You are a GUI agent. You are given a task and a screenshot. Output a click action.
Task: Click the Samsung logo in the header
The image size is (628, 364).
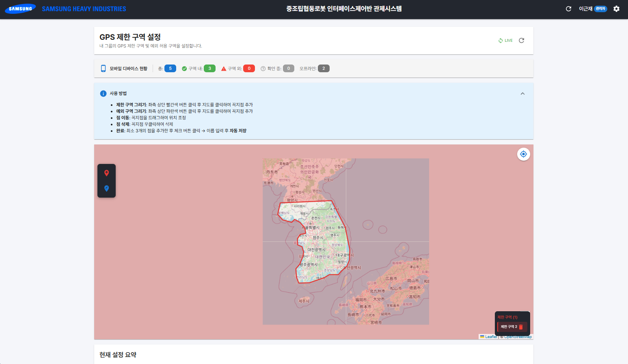coord(20,9)
